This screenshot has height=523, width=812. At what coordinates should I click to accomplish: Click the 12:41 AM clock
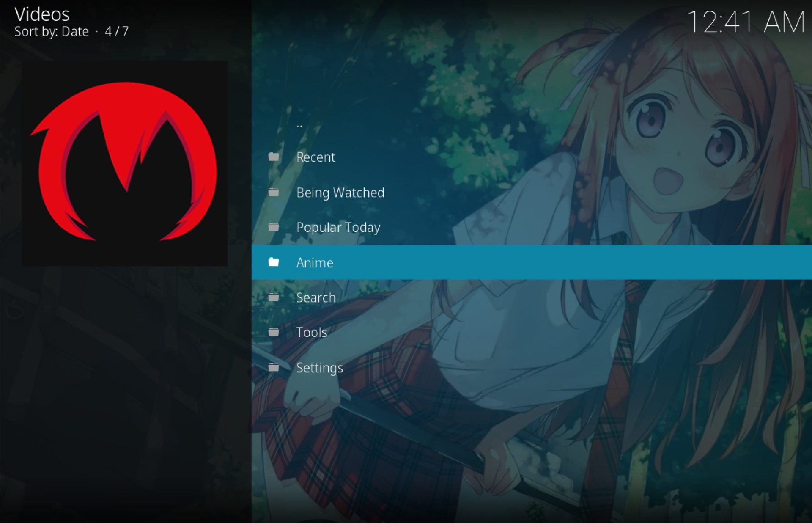[746, 22]
